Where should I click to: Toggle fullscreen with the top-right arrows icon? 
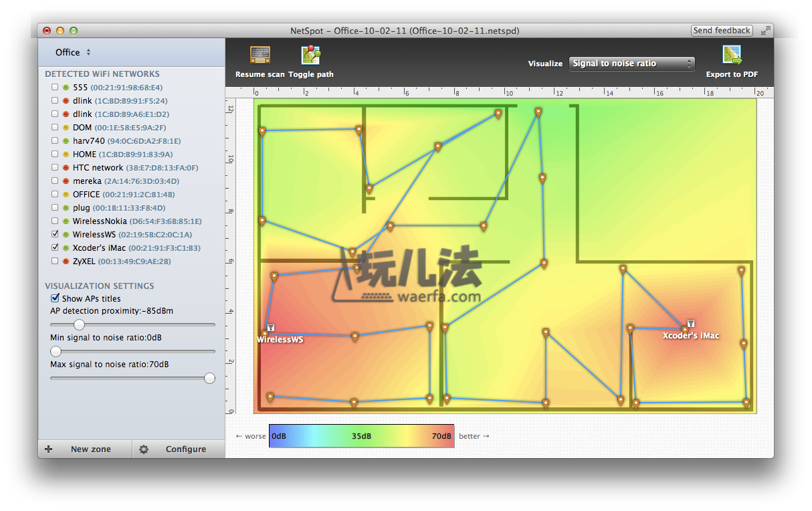point(765,31)
